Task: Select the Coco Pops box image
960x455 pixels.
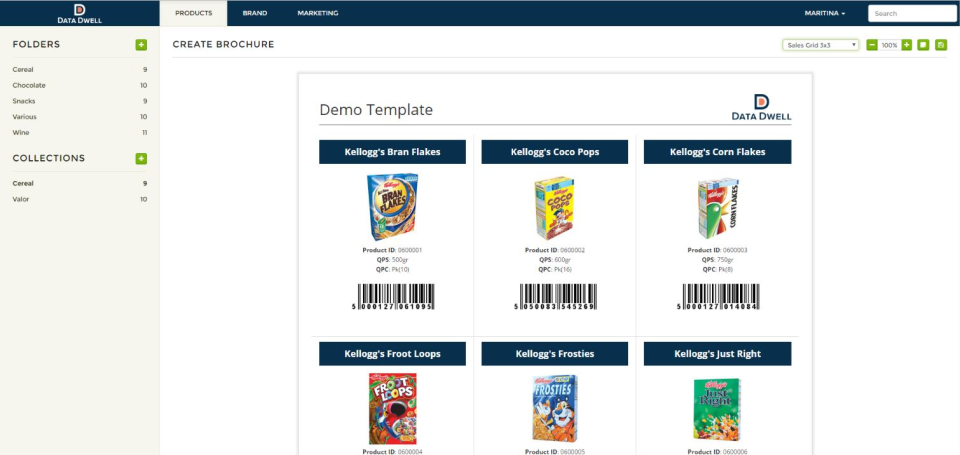Action: pyautogui.click(x=555, y=208)
